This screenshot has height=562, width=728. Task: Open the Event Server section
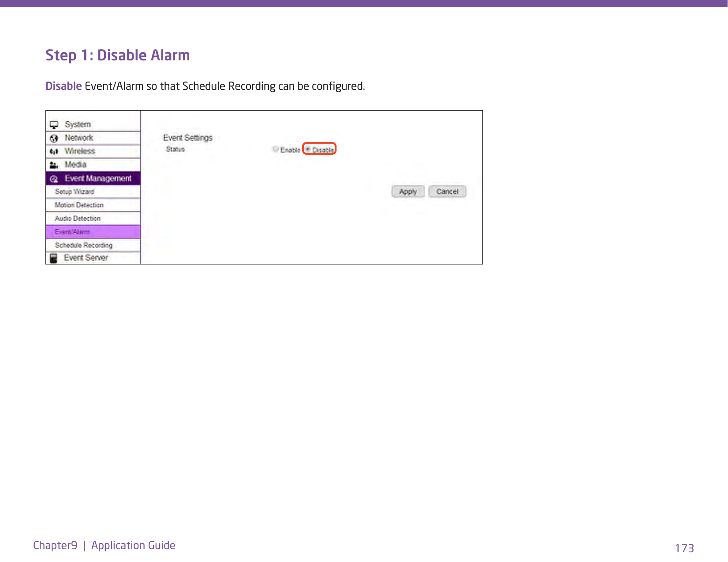point(93,258)
